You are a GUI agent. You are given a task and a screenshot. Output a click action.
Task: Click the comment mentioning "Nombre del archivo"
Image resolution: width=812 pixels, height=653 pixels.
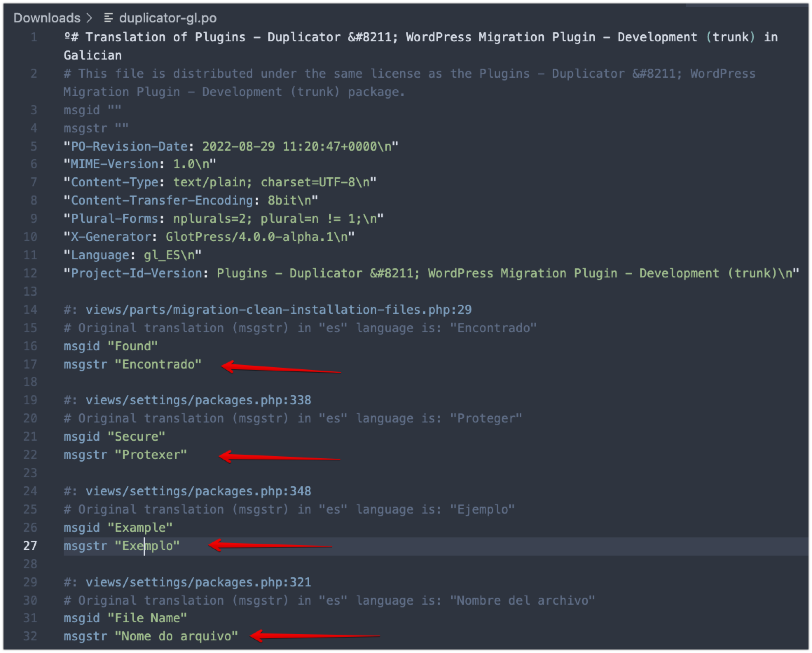(330, 600)
